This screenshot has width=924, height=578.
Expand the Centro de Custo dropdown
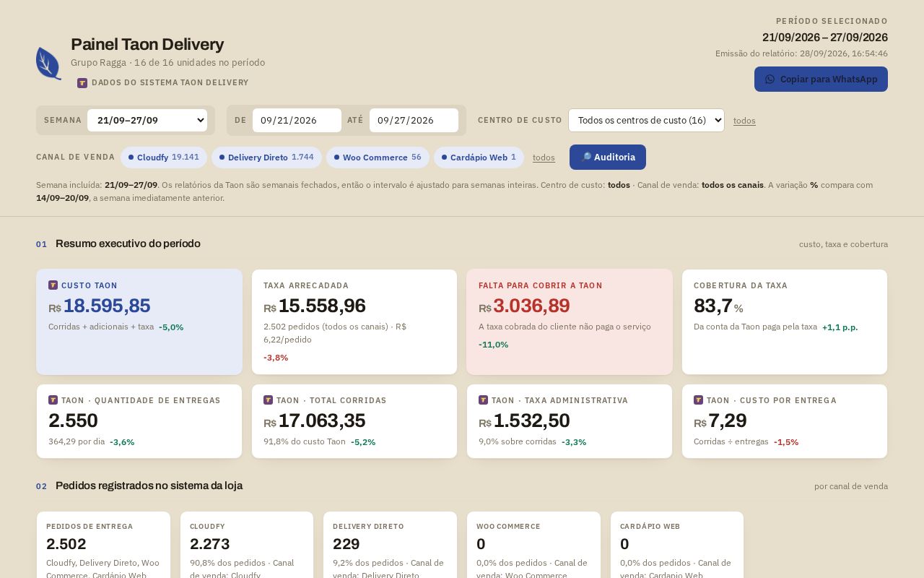click(646, 121)
